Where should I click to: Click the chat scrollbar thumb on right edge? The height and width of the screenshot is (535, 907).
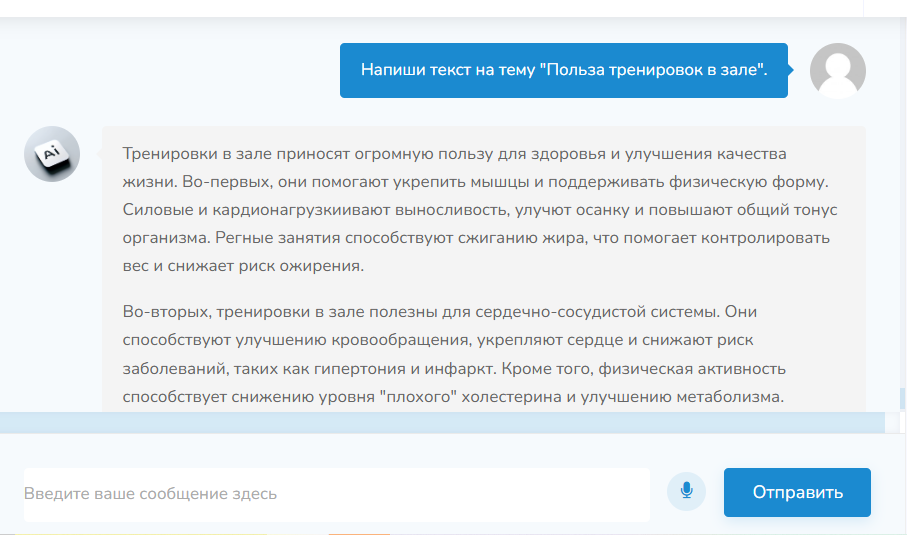pos(902,399)
